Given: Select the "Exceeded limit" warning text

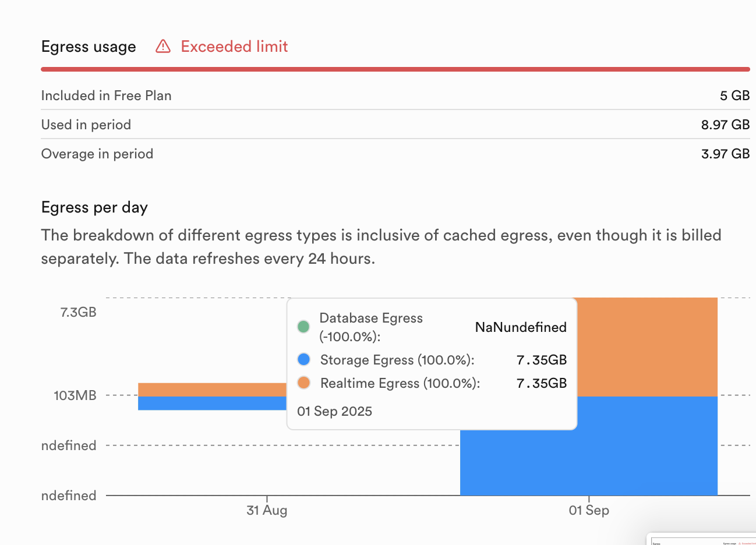Looking at the screenshot, I should pyautogui.click(x=234, y=47).
